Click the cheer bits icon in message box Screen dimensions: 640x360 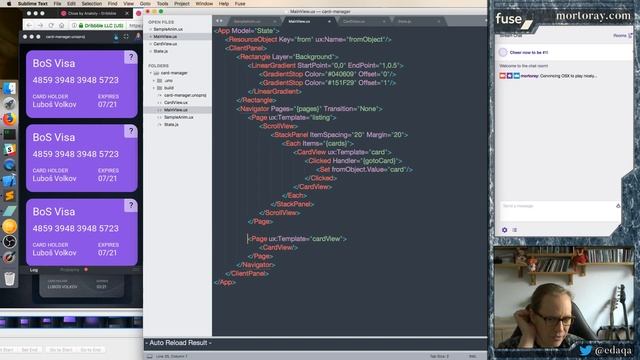click(x=618, y=206)
